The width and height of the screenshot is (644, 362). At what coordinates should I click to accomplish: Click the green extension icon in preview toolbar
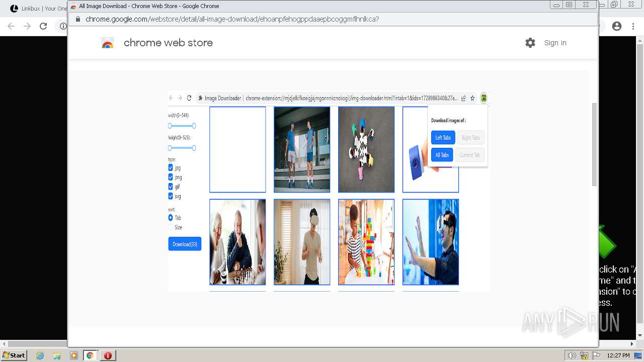[x=484, y=98]
